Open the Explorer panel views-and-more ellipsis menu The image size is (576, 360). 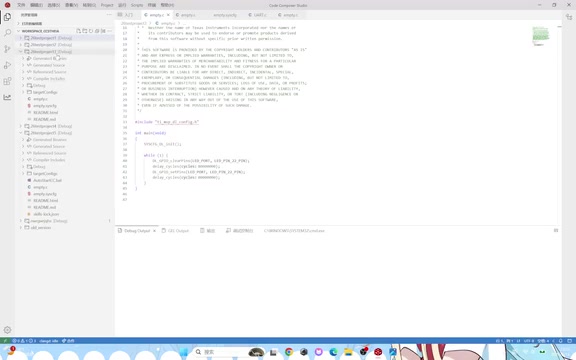109,15
